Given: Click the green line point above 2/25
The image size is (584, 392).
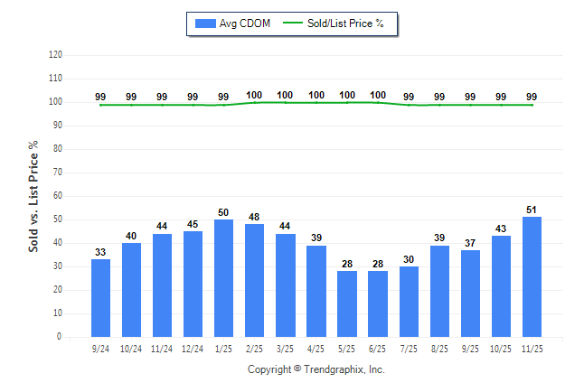Looking at the screenshot, I should pyautogui.click(x=254, y=103).
